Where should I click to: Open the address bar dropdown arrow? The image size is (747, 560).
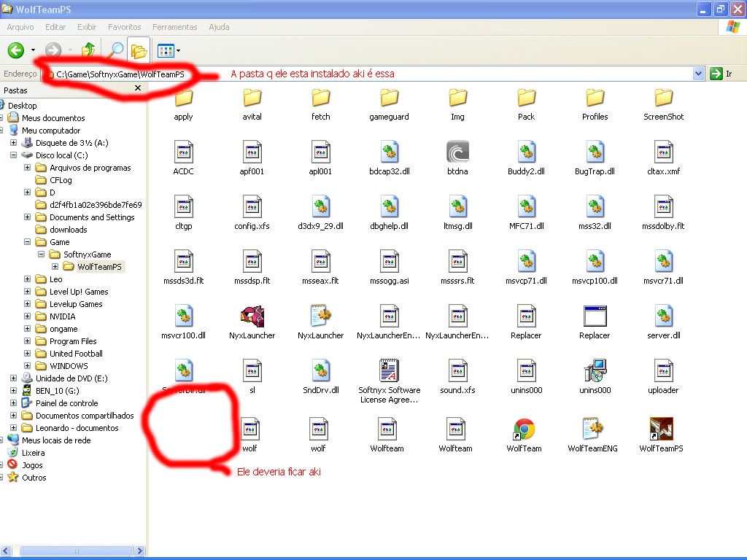698,74
